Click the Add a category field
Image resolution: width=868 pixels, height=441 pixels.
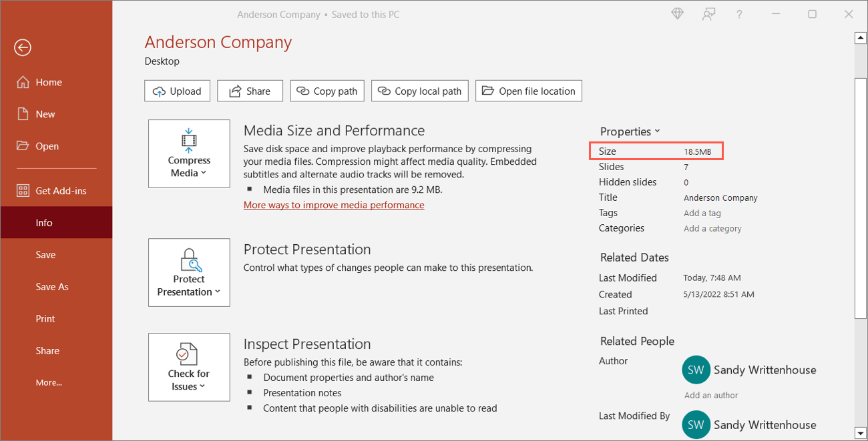pos(712,229)
